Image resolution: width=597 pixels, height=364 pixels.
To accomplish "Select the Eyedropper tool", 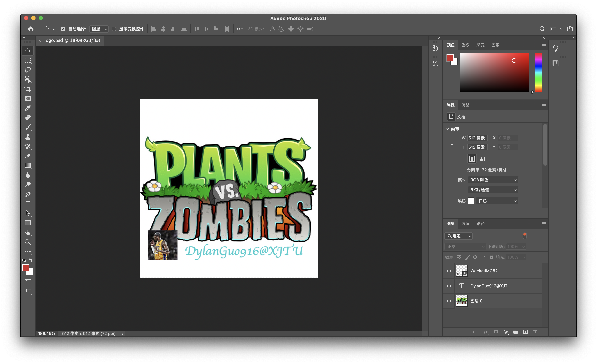I will pyautogui.click(x=28, y=108).
